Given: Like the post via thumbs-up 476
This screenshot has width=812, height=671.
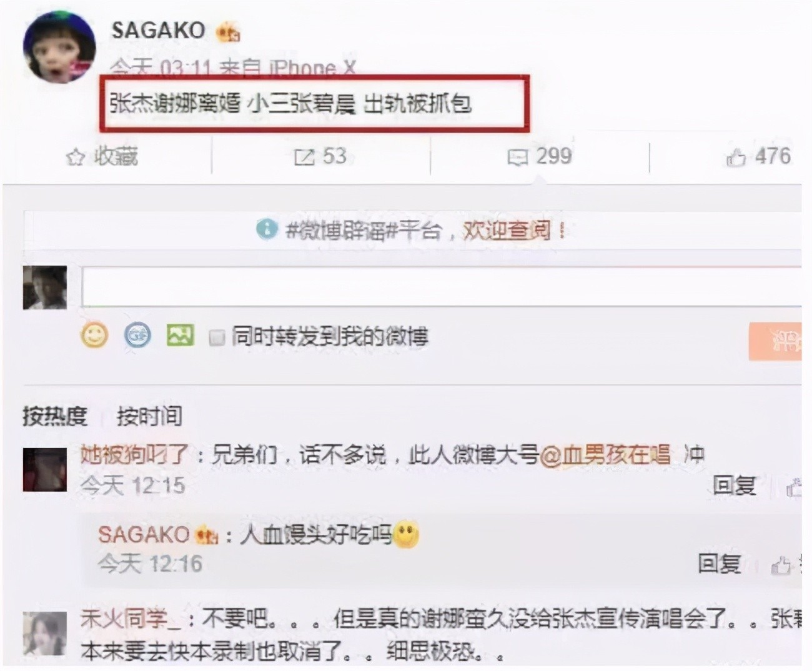Looking at the screenshot, I should click(736, 157).
